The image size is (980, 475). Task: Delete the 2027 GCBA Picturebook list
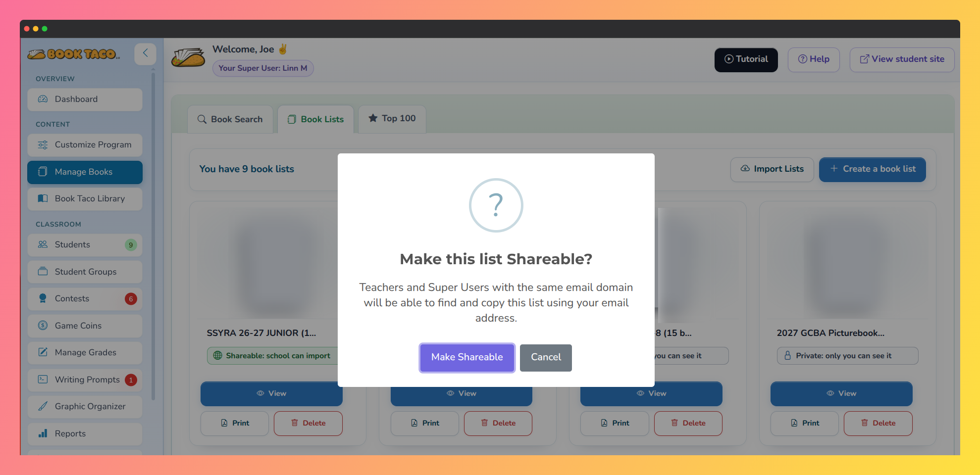point(878,424)
